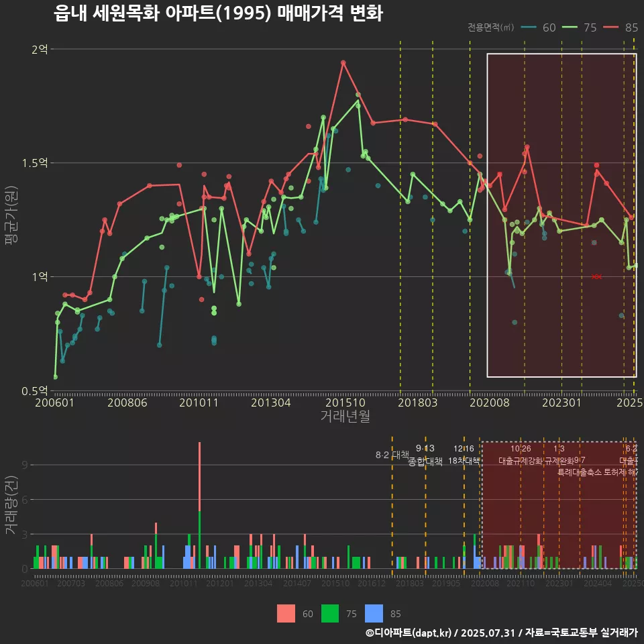Click the 202404 label on volume chart axis
644x644 pixels.
[598, 583]
